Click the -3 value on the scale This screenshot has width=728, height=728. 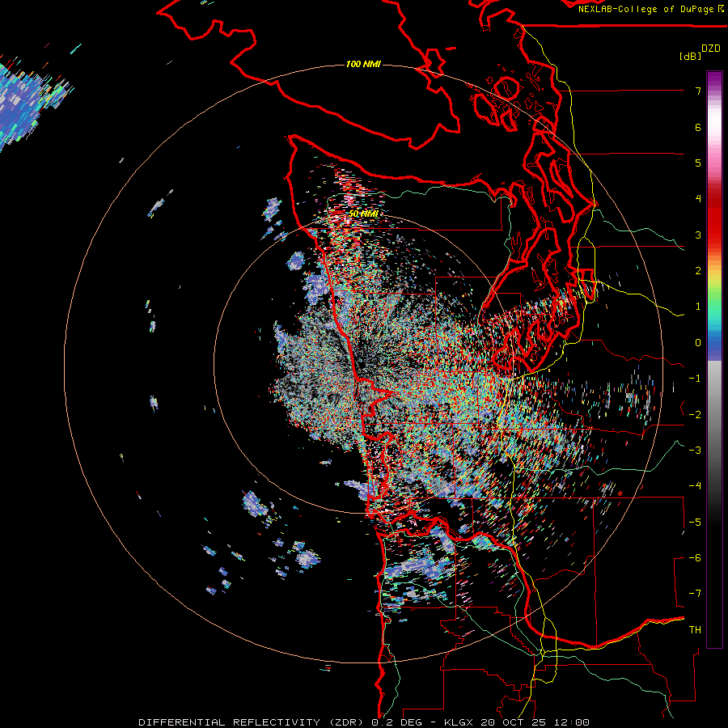(695, 450)
